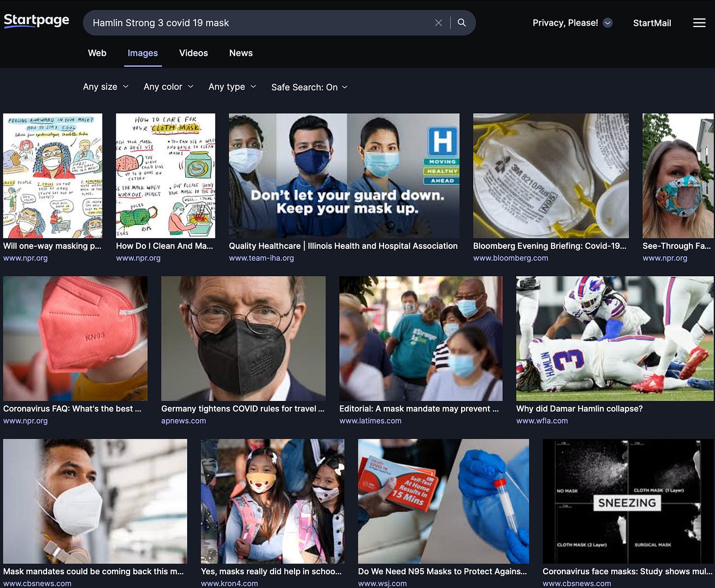Open the Any size filter dropdown
Image resolution: width=715 pixels, height=588 pixels.
pos(106,87)
